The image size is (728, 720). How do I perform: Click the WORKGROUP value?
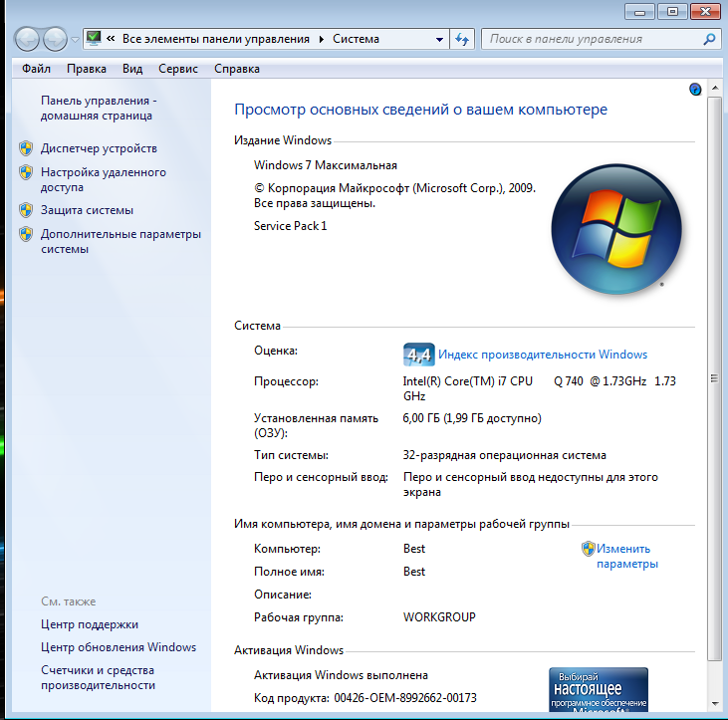pos(439,617)
